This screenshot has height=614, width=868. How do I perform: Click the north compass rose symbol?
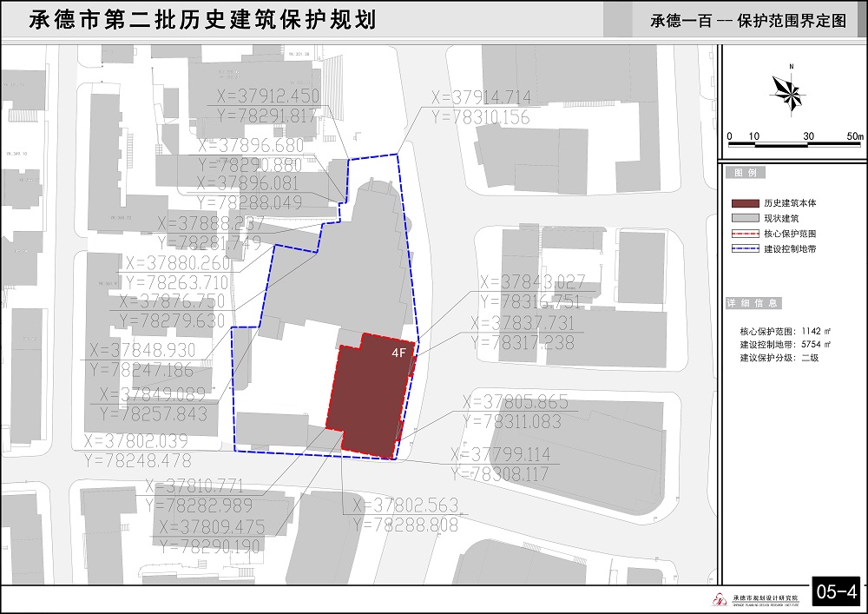792,96
